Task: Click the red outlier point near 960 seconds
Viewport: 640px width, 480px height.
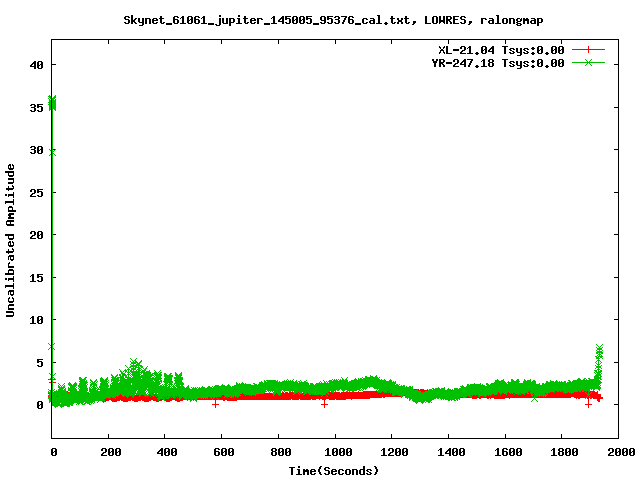Action: [324, 404]
